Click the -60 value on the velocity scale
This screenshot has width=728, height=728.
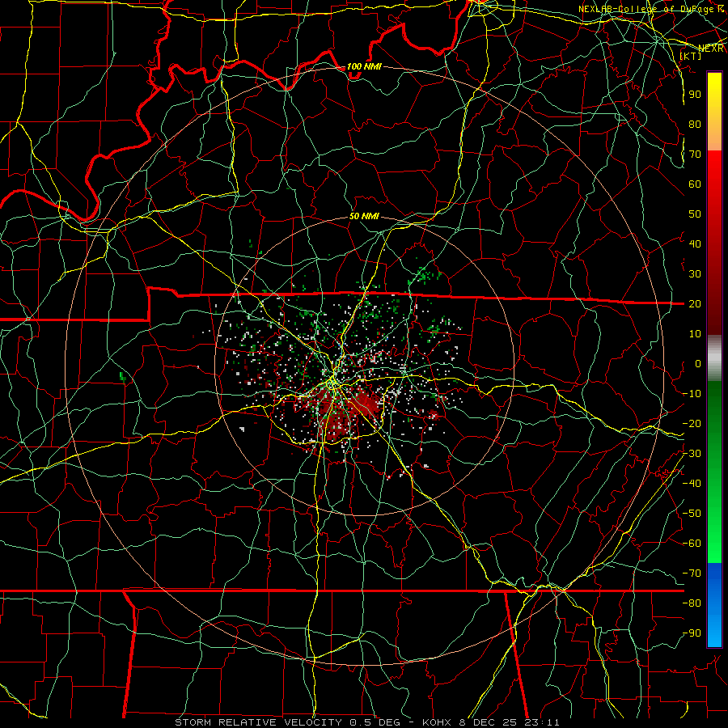(692, 544)
